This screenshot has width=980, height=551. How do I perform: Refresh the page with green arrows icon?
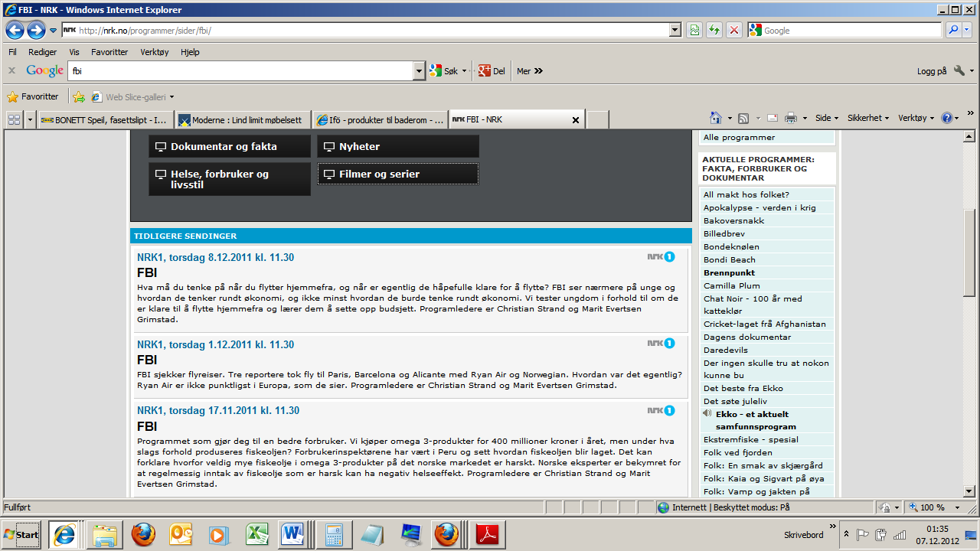714,30
